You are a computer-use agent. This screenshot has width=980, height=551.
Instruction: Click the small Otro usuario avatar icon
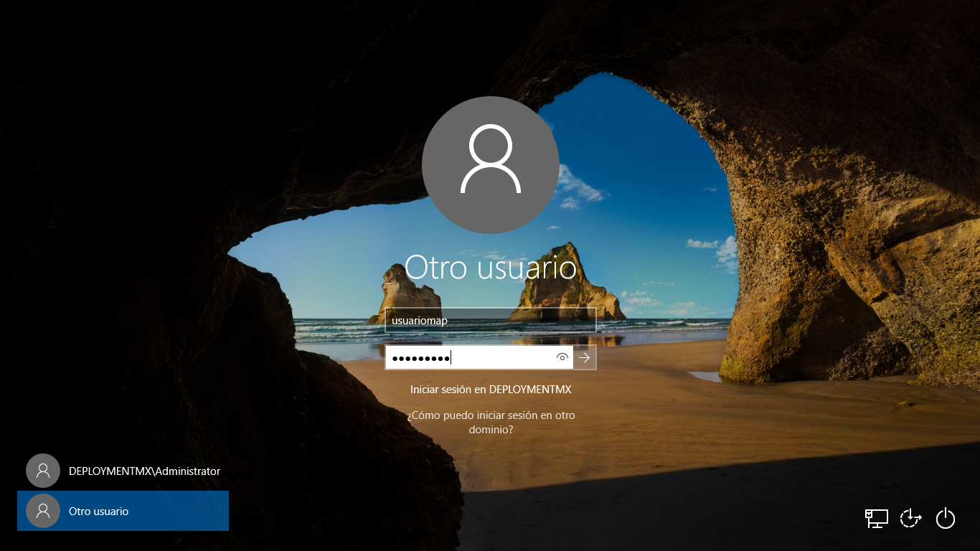[x=43, y=511]
